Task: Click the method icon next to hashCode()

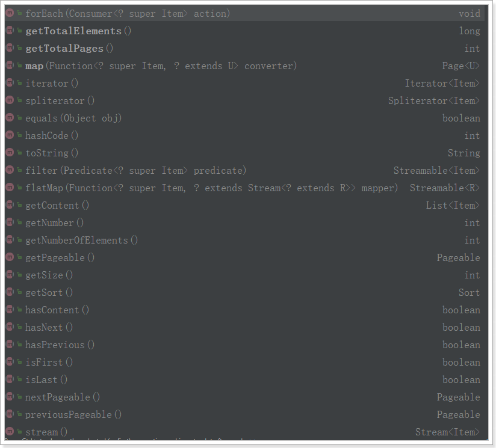Action: click(10, 135)
